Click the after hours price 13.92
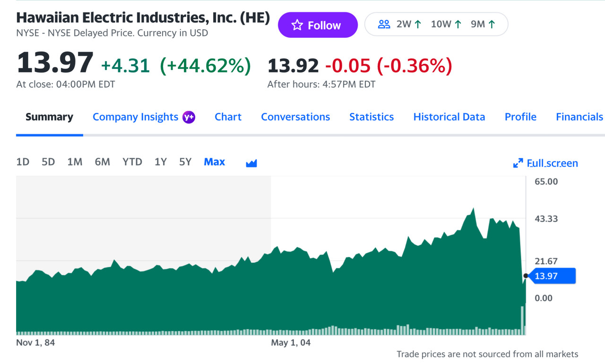This screenshot has height=364, width=605. [293, 66]
